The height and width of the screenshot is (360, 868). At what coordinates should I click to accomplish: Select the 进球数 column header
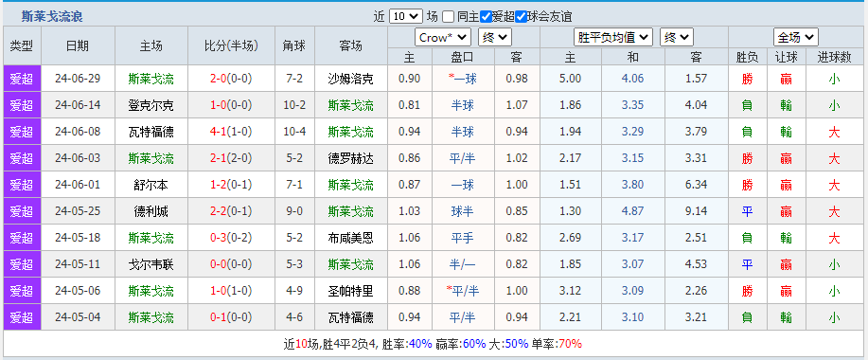(x=834, y=57)
